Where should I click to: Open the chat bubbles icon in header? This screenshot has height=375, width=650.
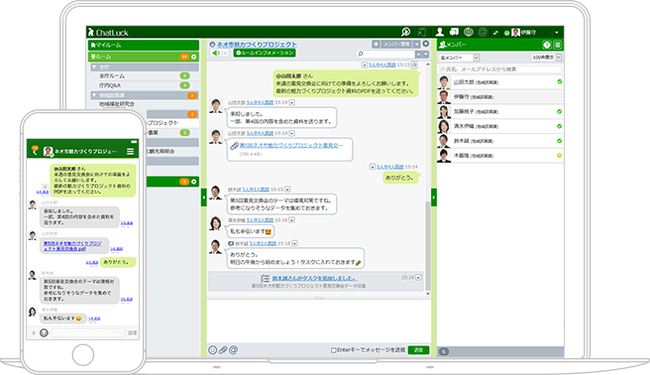454,32
